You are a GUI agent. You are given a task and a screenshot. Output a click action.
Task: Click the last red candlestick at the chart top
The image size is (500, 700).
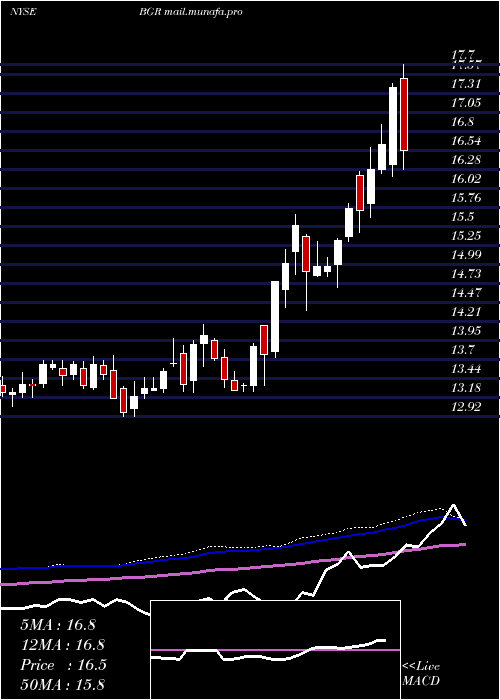pos(404,114)
